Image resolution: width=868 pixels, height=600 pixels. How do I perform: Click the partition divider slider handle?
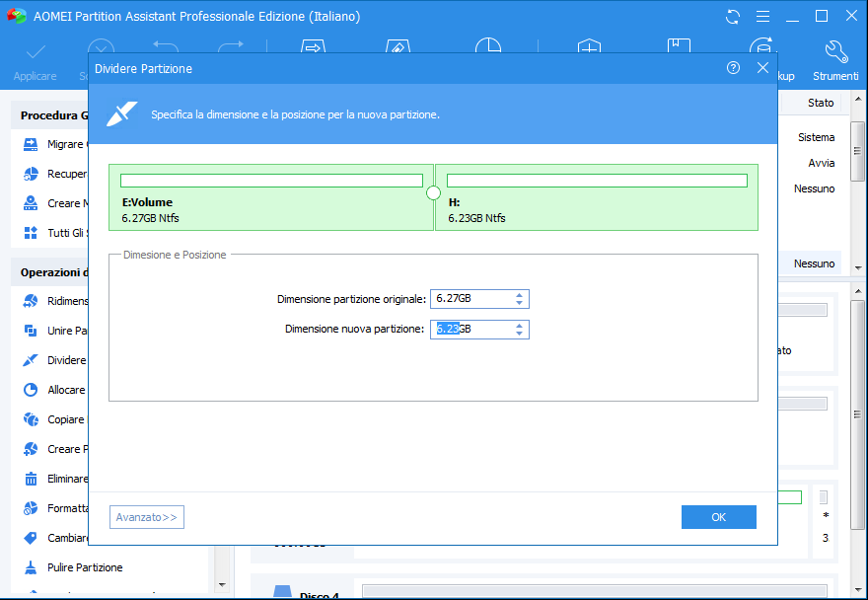[x=434, y=192]
